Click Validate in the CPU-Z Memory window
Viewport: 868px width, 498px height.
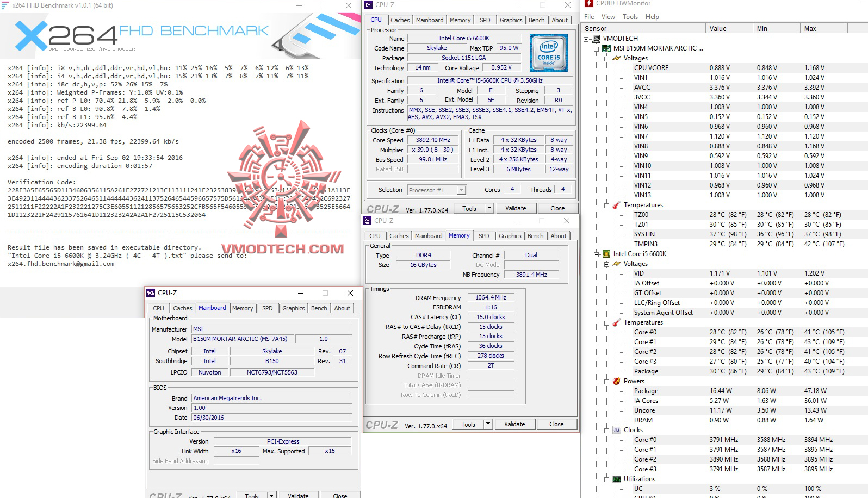click(514, 424)
